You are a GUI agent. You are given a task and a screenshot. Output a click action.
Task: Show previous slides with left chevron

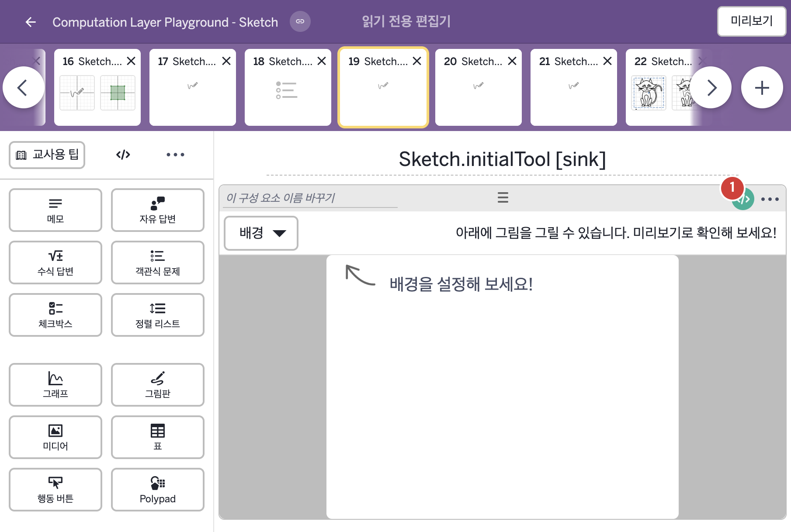click(23, 87)
